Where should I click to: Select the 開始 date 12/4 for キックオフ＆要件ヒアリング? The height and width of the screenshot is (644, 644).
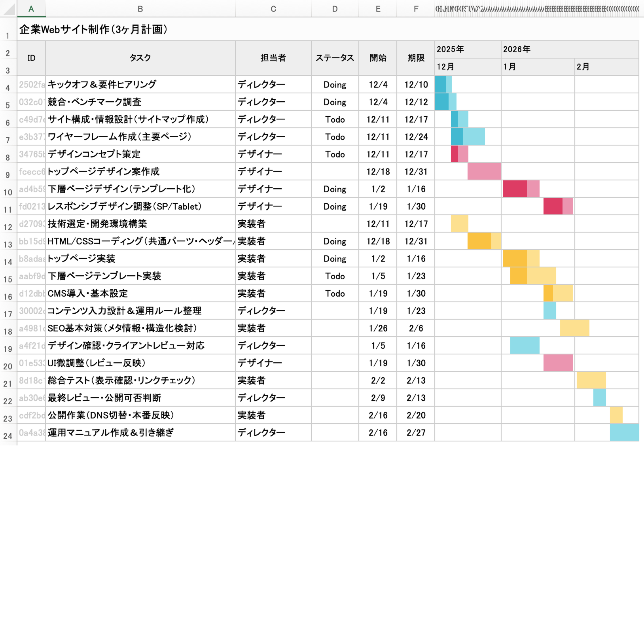[x=378, y=84]
